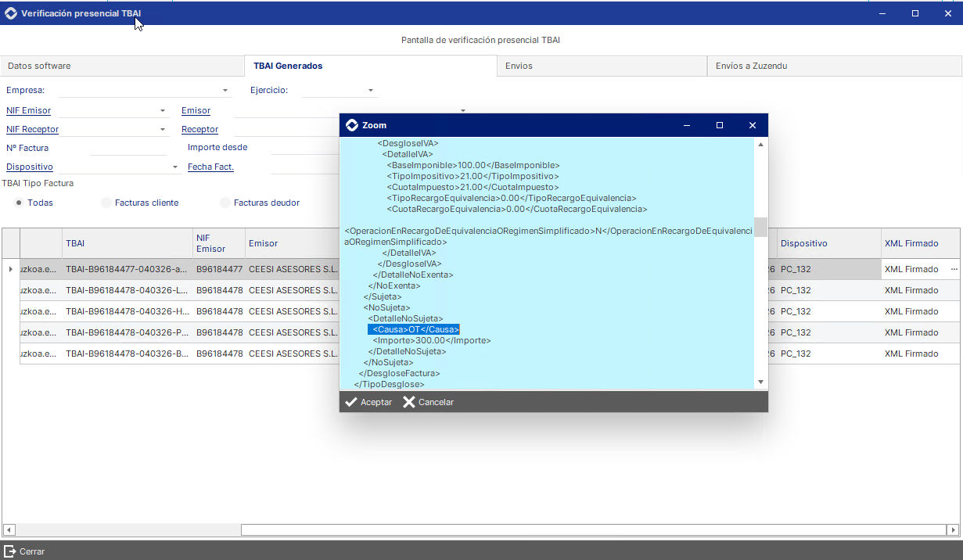Click the Dispositivo underlined label

(29, 167)
